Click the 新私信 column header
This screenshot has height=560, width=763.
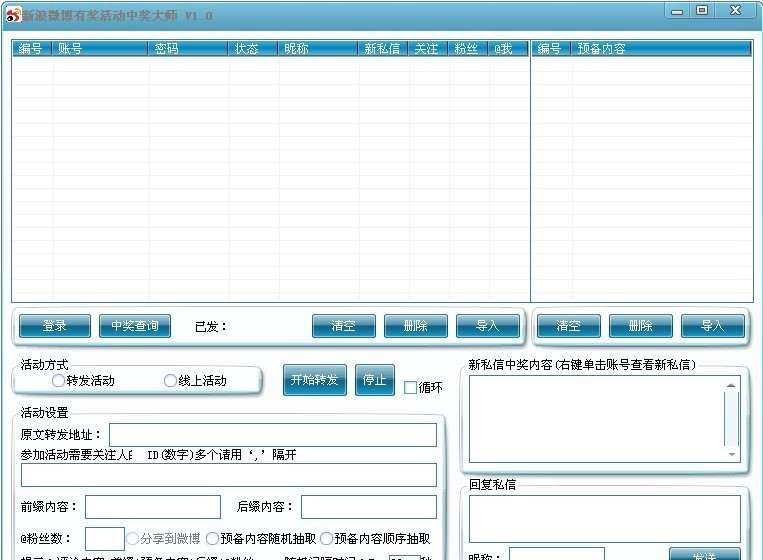point(382,49)
